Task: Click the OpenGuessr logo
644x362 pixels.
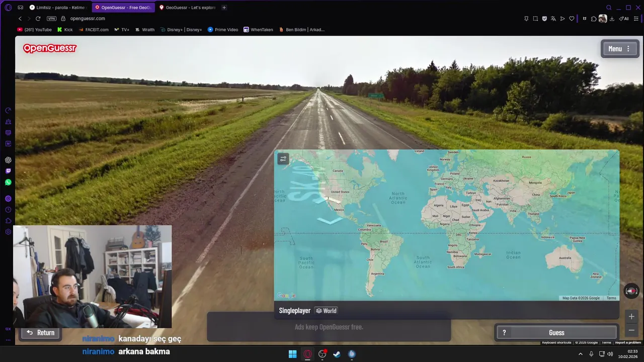Action: [x=49, y=48]
